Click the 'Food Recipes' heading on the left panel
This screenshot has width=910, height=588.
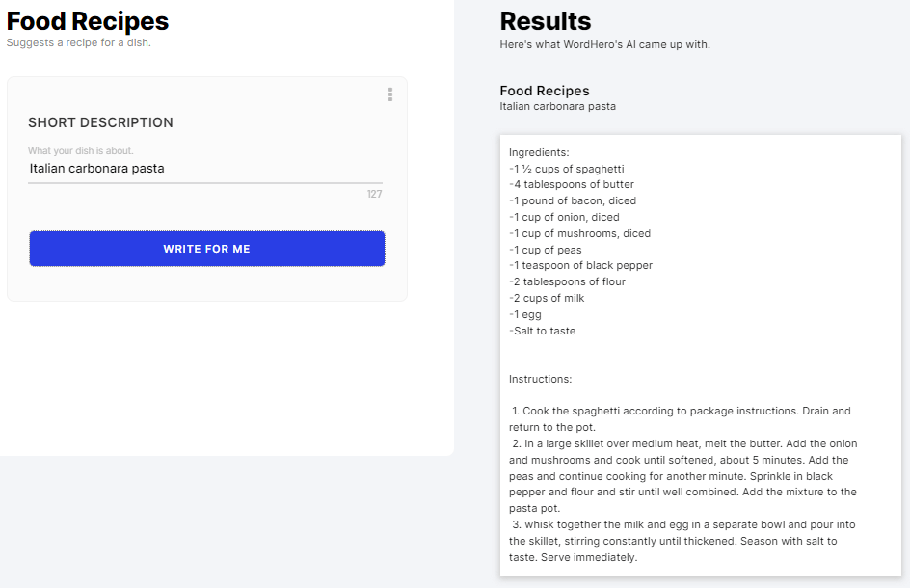tap(87, 21)
